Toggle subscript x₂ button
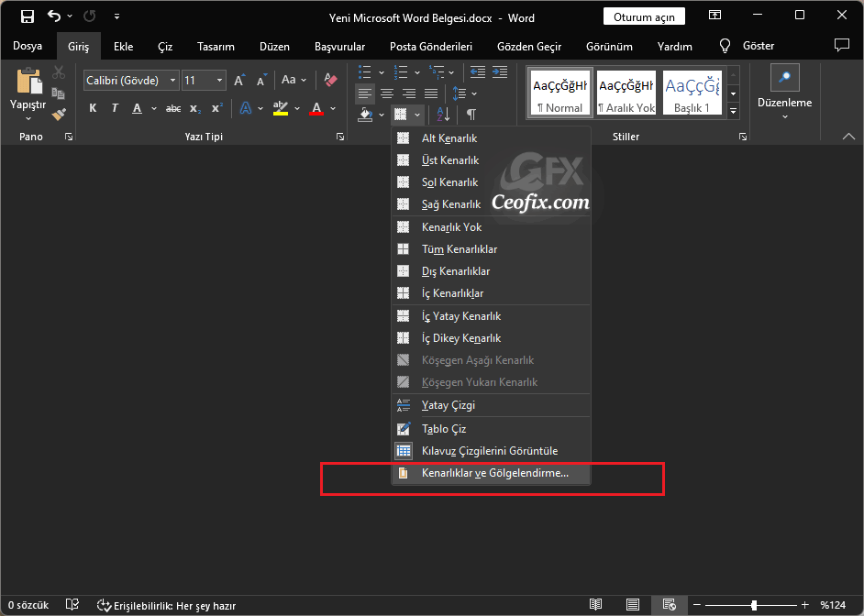The image size is (864, 616). point(195,108)
